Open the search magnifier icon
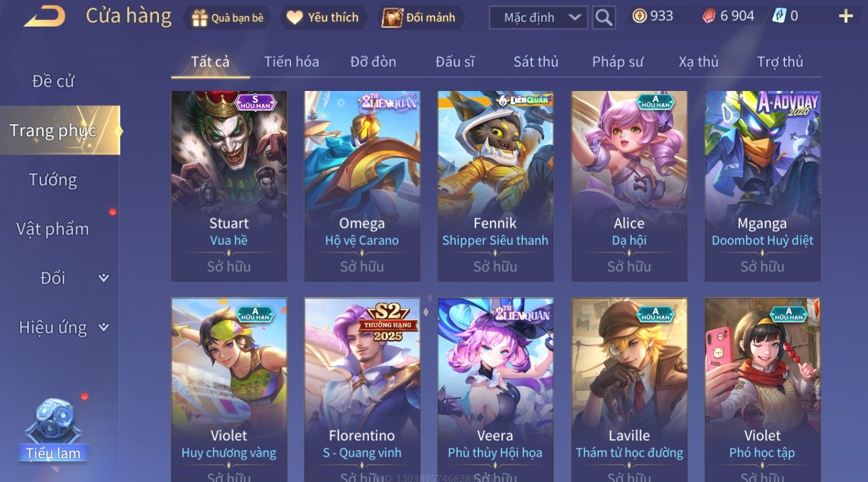868x482 pixels. tap(603, 18)
